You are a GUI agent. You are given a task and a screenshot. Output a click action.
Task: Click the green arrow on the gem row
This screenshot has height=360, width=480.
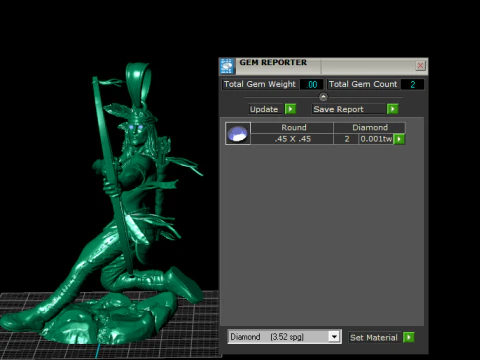(399, 139)
